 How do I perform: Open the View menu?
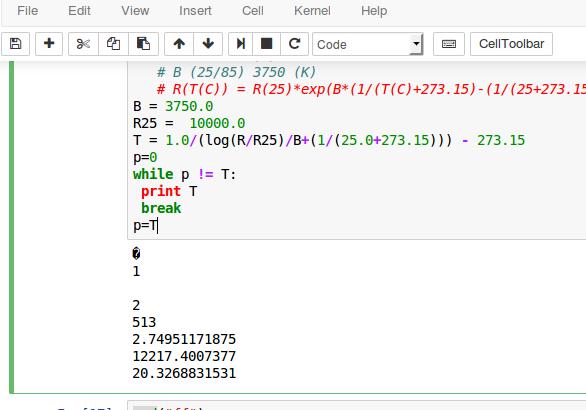tap(135, 10)
